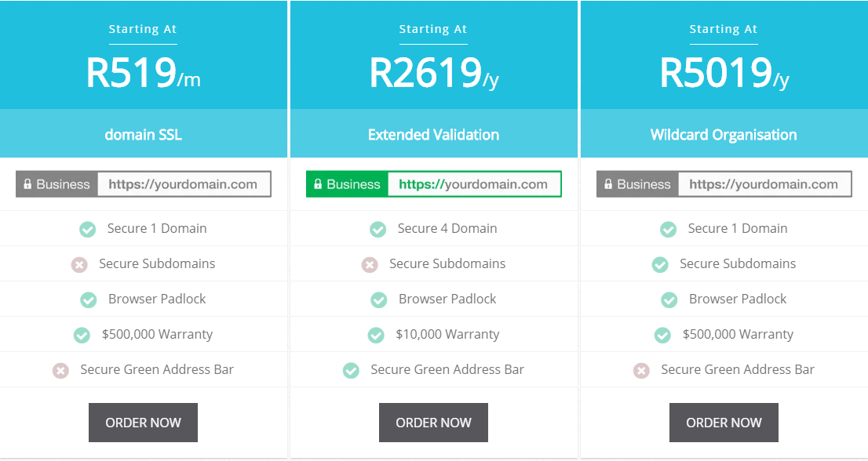Select the Extended Validation plan heading
The image size is (868, 461).
coord(433,135)
